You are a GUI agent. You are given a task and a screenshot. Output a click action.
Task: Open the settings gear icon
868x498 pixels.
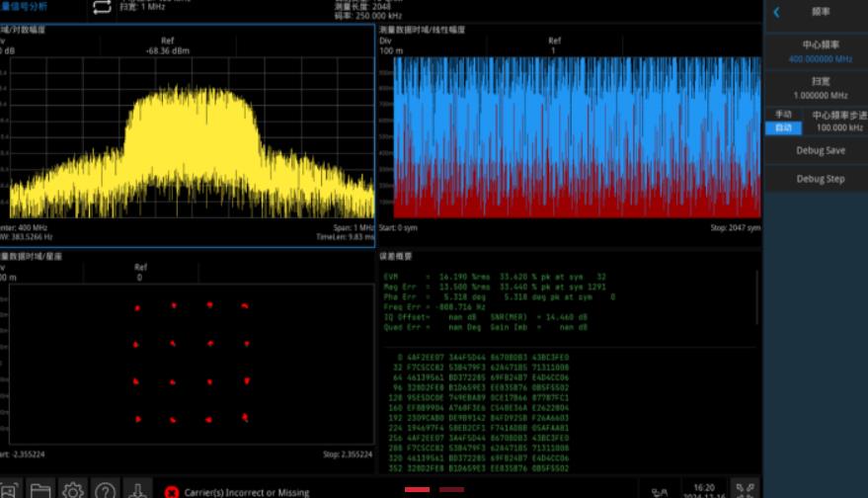72,489
